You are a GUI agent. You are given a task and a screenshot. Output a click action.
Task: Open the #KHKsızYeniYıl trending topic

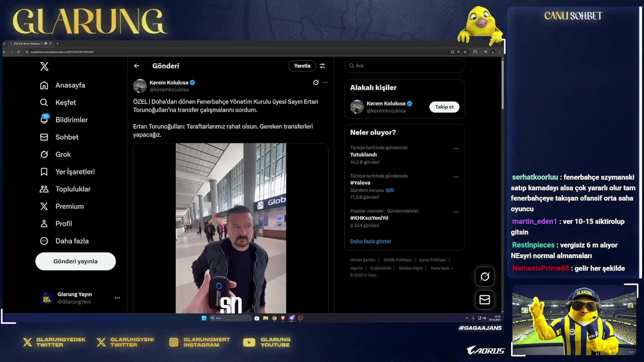click(369, 218)
